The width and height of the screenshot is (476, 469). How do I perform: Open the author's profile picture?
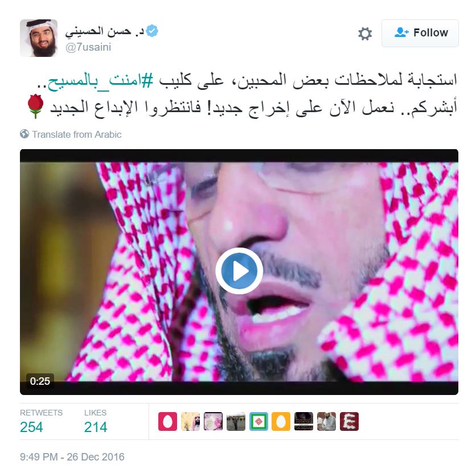[x=39, y=38]
